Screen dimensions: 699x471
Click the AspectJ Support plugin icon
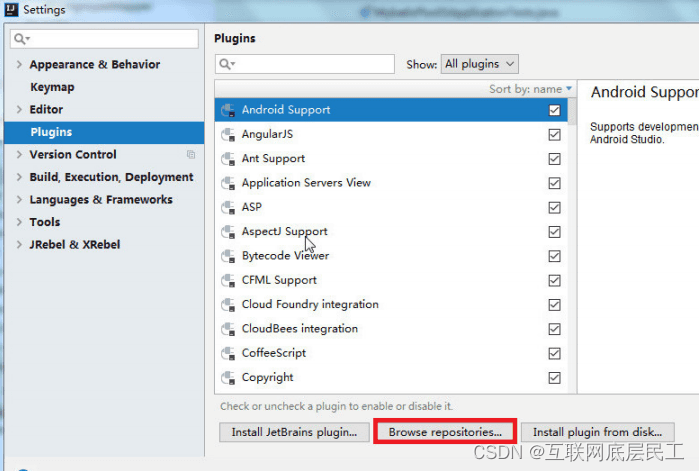(x=228, y=232)
